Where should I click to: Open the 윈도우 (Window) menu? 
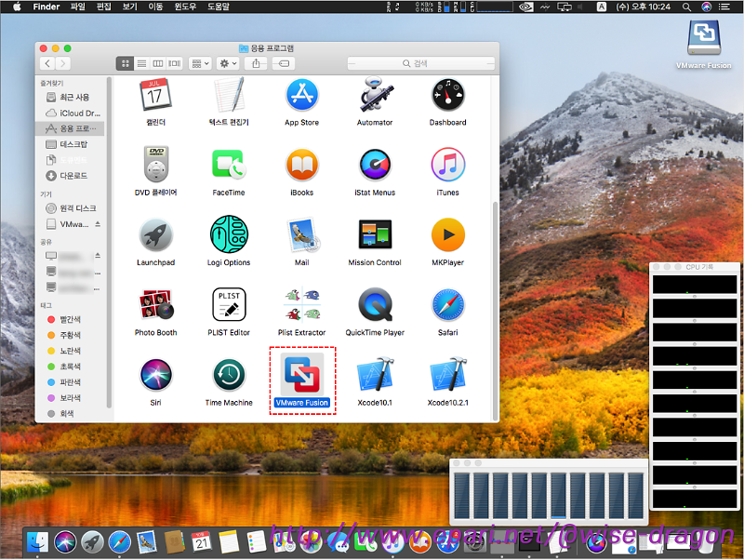coord(185,7)
